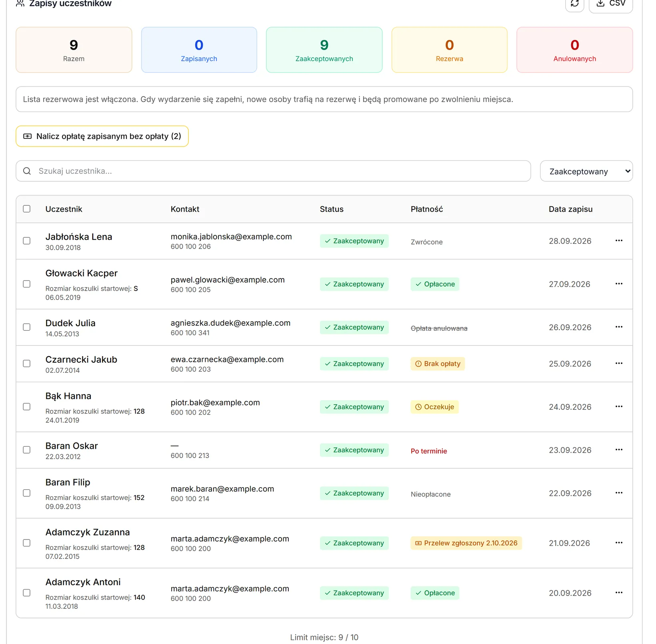Click the Płatność column header
Screen dimensions: 656x644
427,209
